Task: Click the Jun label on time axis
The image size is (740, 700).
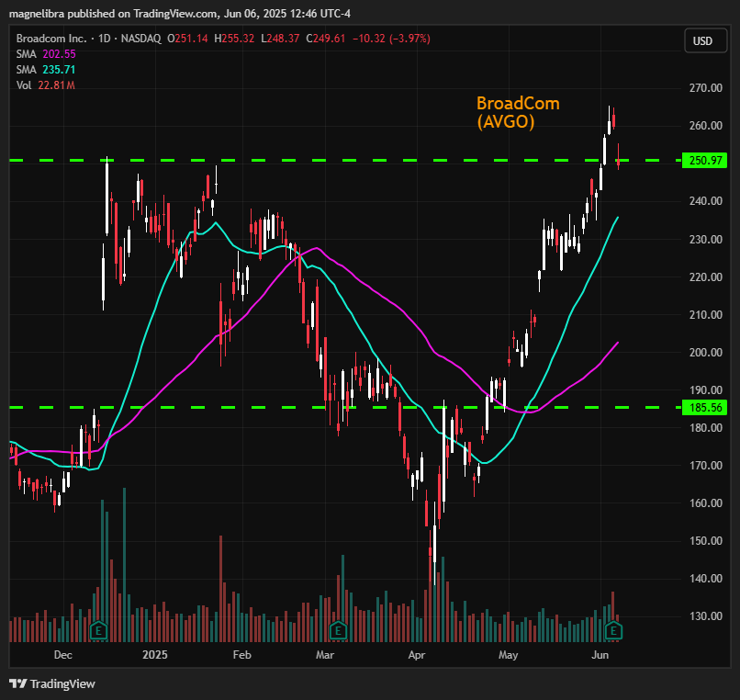Action: pyautogui.click(x=600, y=655)
